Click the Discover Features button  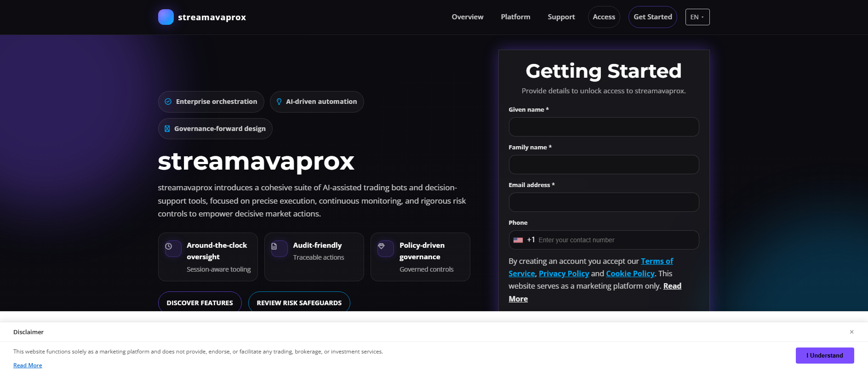pos(200,302)
